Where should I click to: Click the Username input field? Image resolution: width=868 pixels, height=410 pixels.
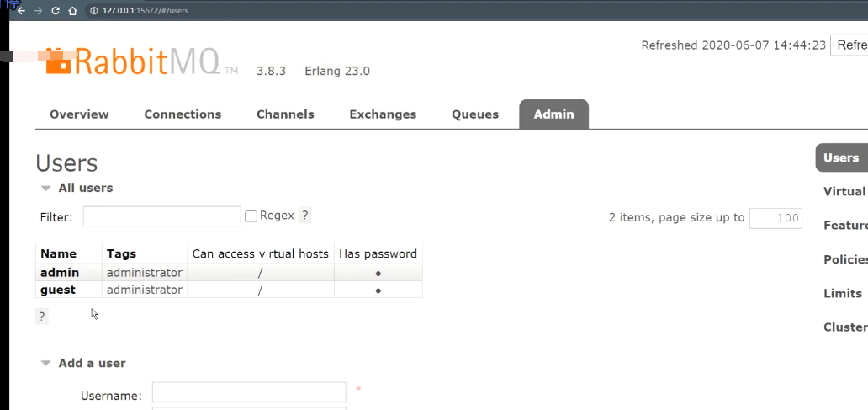pyautogui.click(x=249, y=392)
